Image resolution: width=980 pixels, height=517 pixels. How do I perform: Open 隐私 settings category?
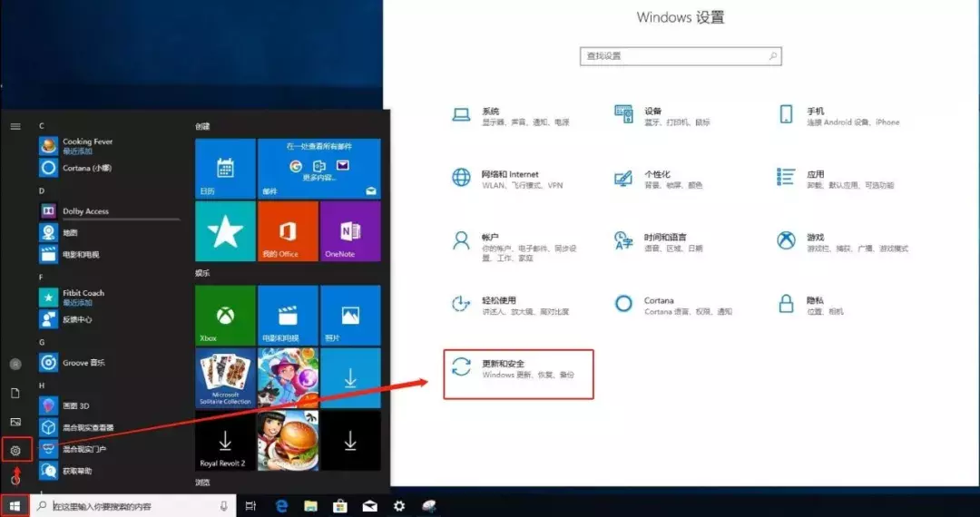810,306
